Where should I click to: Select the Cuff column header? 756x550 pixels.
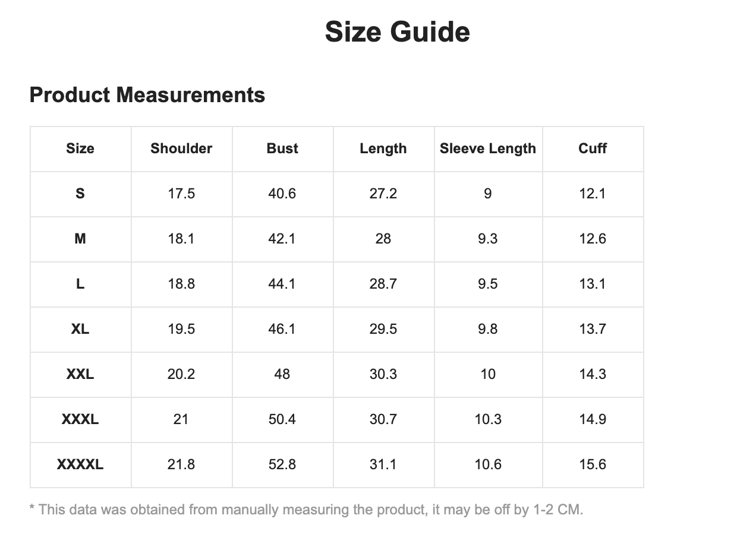click(593, 148)
